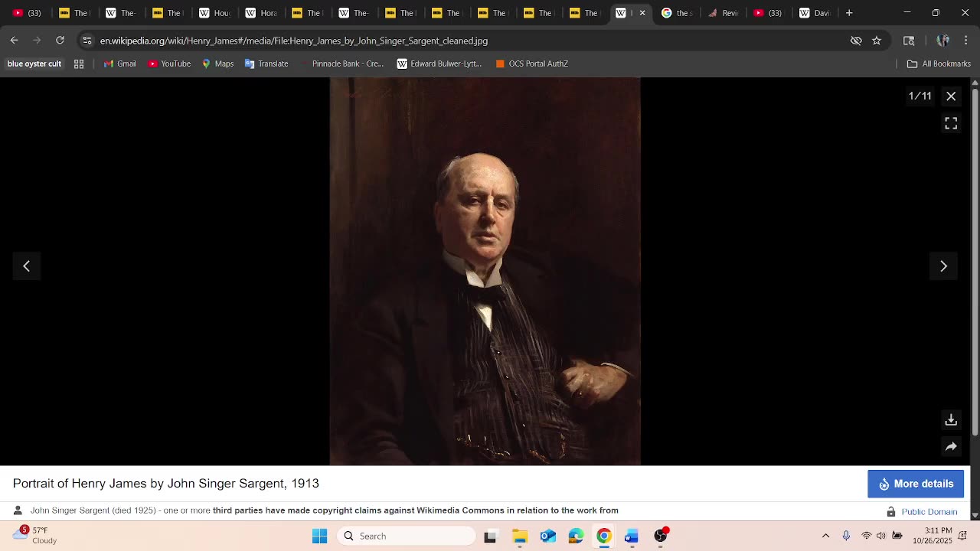Open the Gmail bookmark
The height and width of the screenshot is (551, 980).
pyautogui.click(x=120, y=64)
